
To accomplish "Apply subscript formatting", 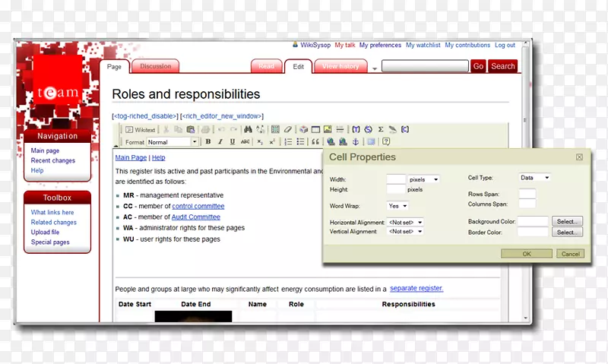I will tap(260, 142).
